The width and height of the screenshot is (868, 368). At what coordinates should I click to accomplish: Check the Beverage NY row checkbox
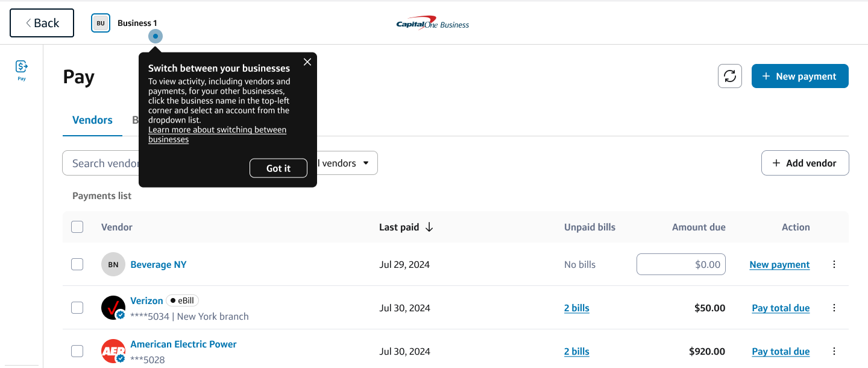click(x=77, y=264)
